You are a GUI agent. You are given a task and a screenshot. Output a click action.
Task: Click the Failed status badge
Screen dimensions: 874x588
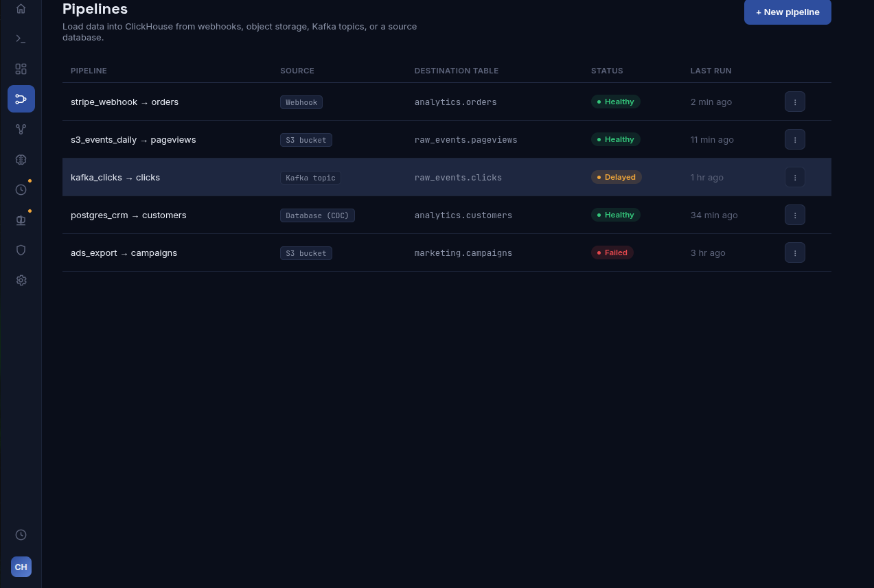point(612,252)
